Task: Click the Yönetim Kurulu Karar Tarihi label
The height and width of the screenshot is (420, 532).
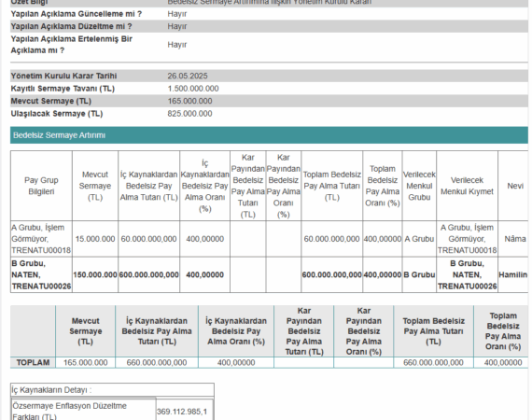Action: pyautogui.click(x=63, y=76)
